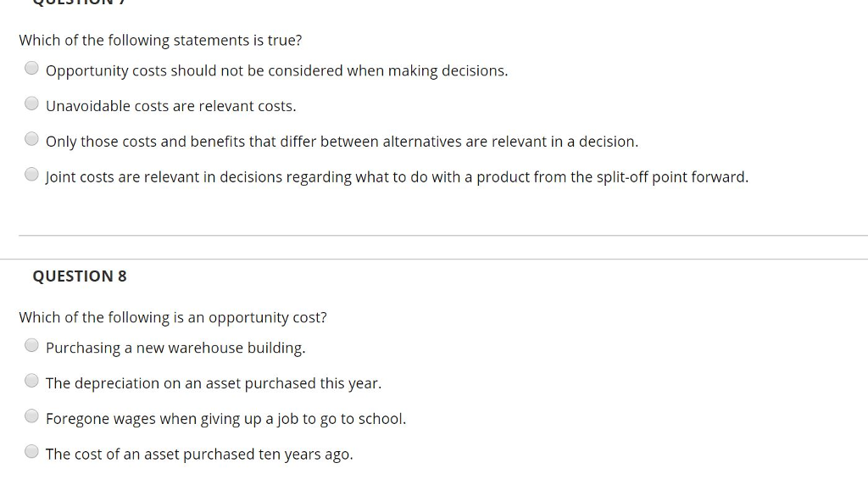
Task: Select 'Opportunity costs should not be considered' option
Action: [x=31, y=67]
